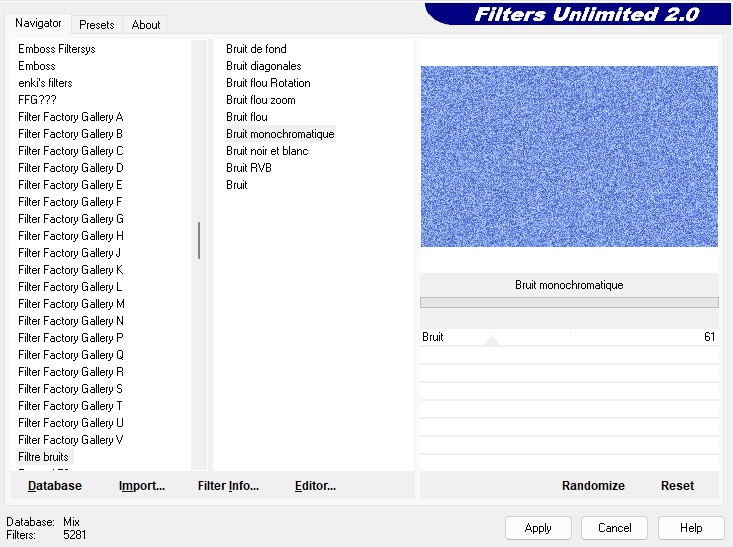Select Filter Factory Gallery G
This screenshot has width=733, height=547.
click(x=71, y=219)
